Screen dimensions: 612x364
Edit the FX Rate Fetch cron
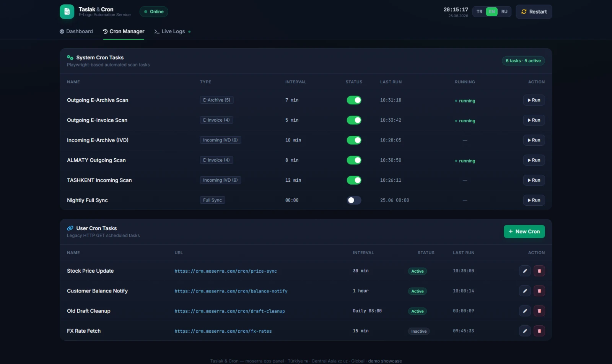525,331
